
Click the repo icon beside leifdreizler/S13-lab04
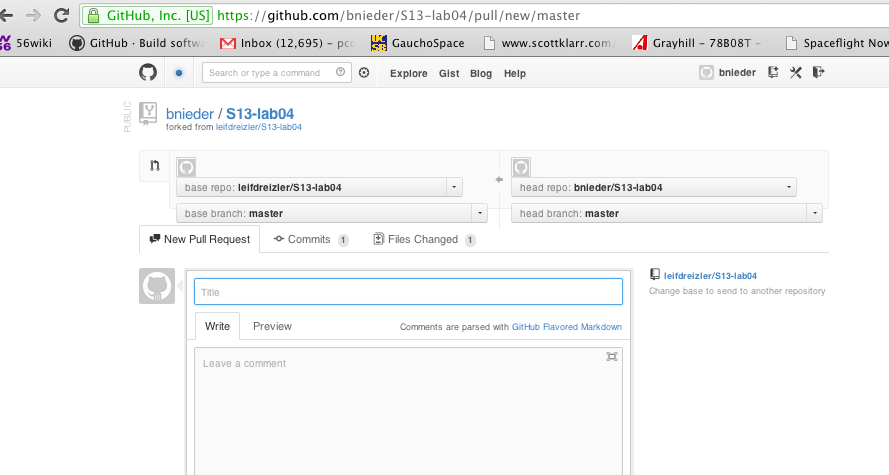point(655,275)
